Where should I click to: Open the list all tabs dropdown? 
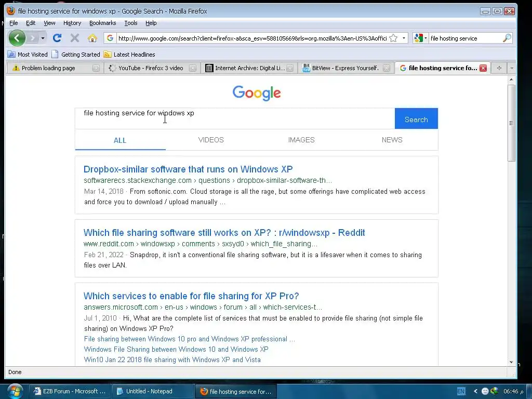[512, 68]
